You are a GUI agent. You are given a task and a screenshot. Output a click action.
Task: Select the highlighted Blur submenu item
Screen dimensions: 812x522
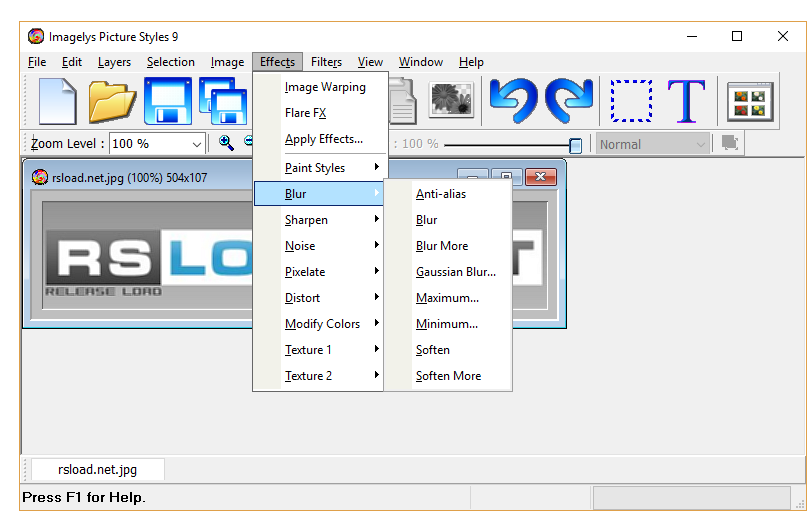pyautogui.click(x=319, y=194)
